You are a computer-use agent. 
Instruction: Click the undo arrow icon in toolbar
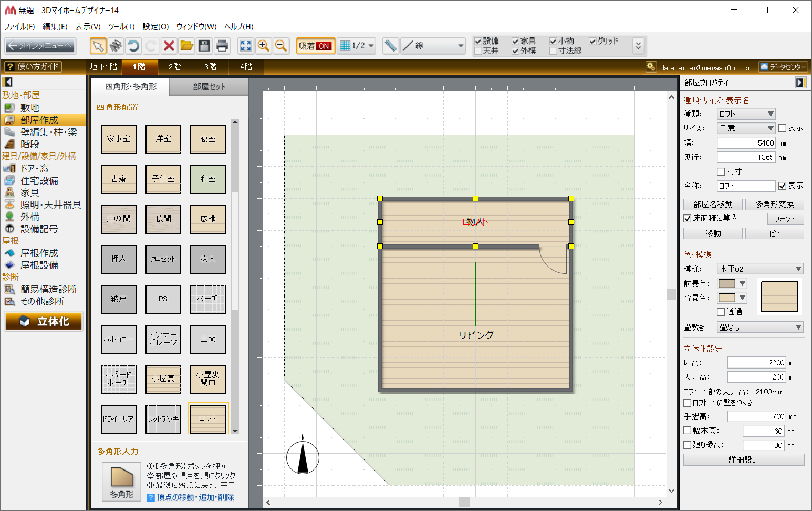[133, 46]
